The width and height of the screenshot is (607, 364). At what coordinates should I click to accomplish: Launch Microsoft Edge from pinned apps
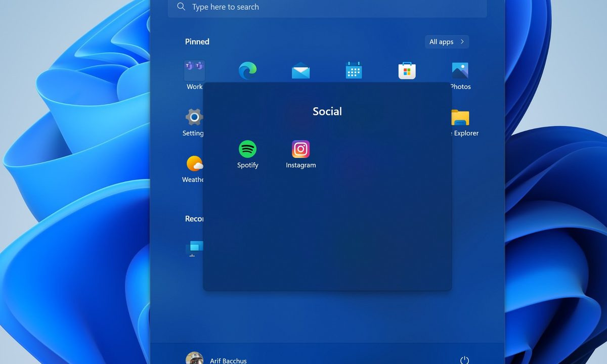[x=248, y=71]
